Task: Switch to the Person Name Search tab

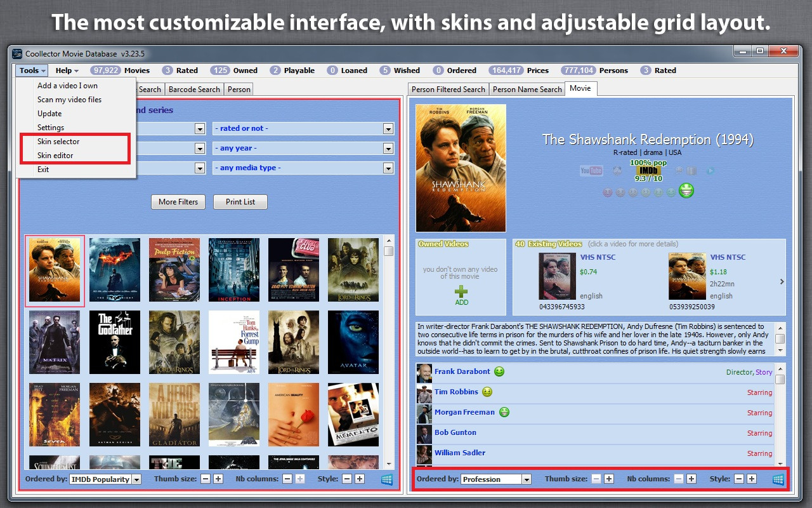Action: [527, 90]
